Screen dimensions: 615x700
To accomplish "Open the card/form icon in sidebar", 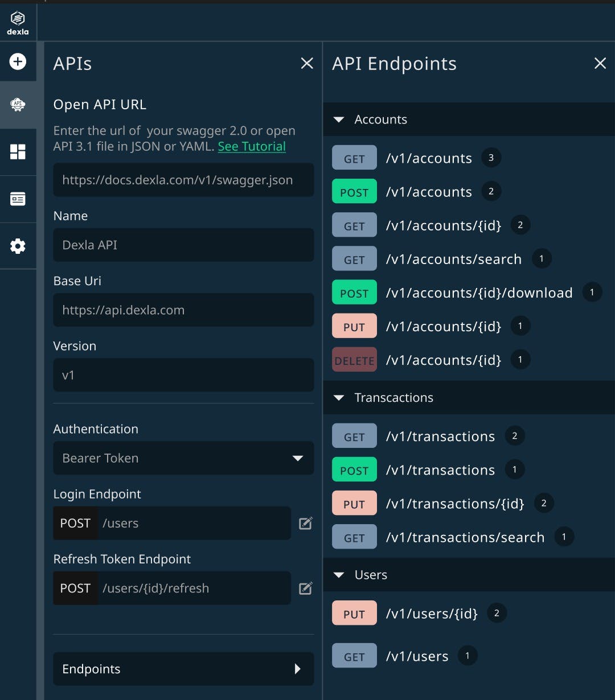I will [18, 199].
